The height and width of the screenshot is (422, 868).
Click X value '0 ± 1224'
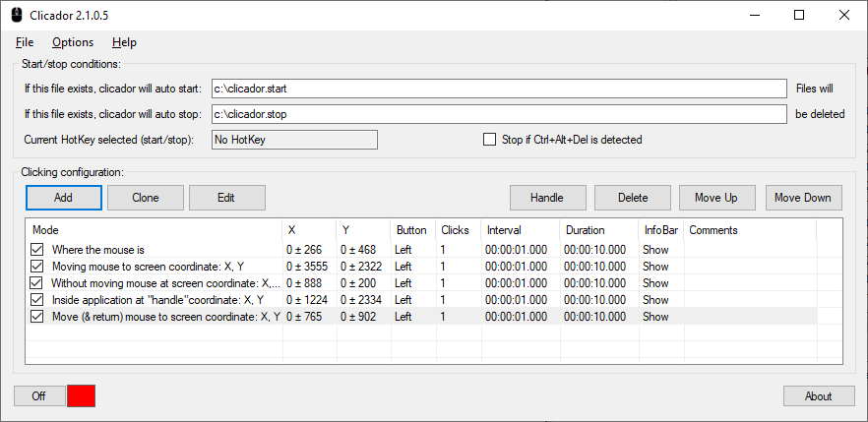click(x=307, y=300)
